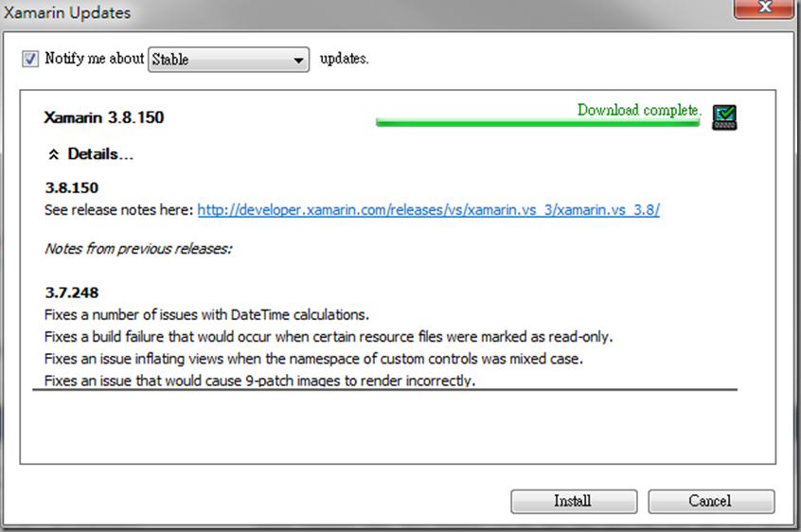
Task: Uncheck the Notify me about checkbox
Action: tap(30, 59)
